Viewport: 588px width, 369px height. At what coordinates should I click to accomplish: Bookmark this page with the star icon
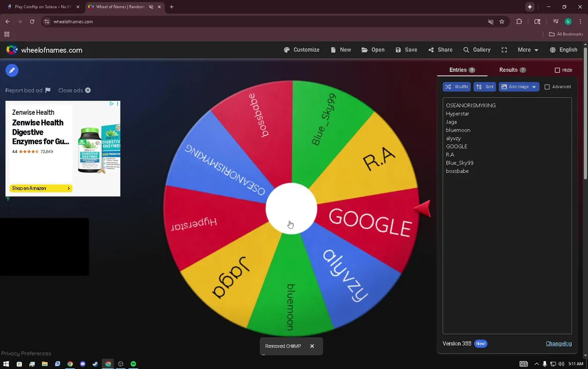pos(502,22)
